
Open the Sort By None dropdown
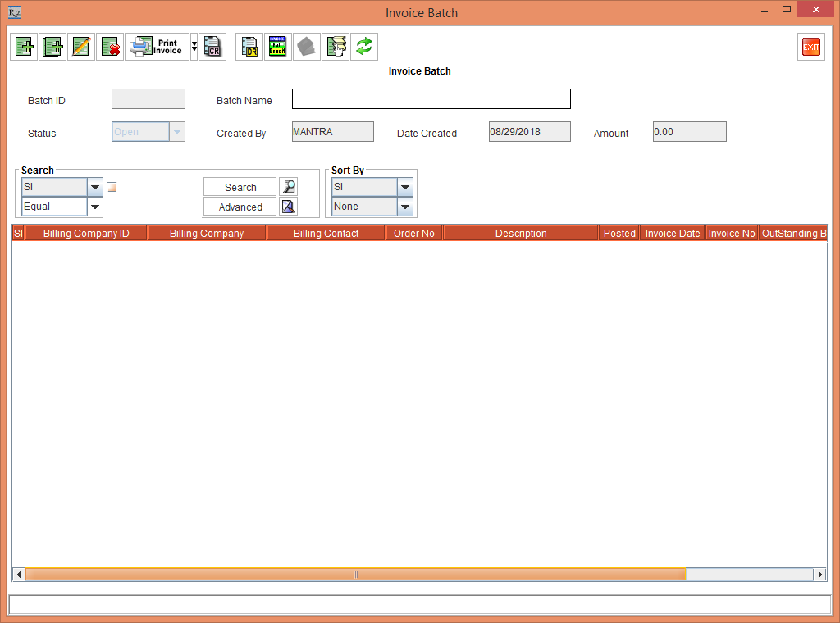coord(404,207)
